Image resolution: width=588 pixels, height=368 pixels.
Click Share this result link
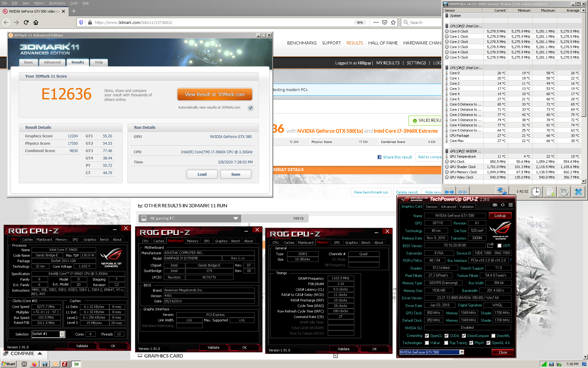(x=395, y=157)
